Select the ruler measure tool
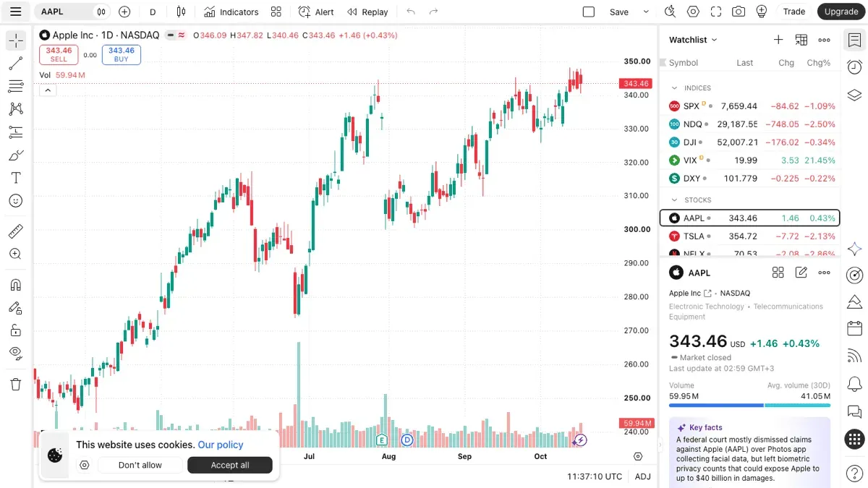This screenshot has width=868, height=488. 15,231
